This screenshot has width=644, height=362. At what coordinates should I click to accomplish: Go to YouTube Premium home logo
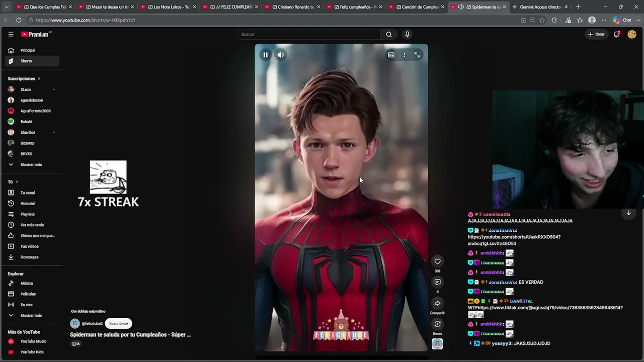[35, 34]
